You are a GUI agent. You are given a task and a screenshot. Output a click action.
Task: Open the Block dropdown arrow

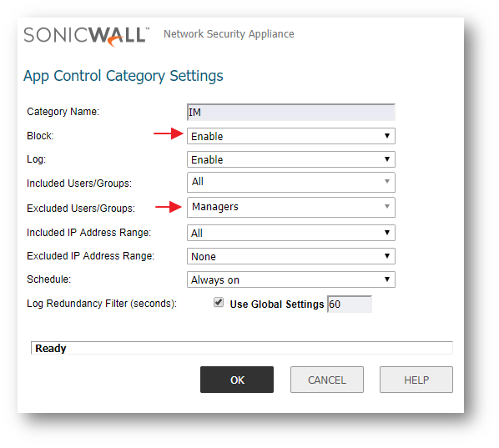(x=386, y=136)
